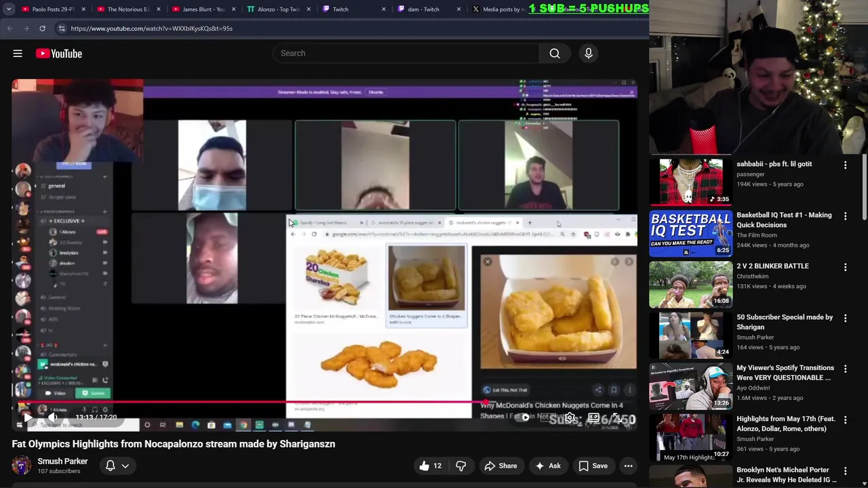This screenshot has height=488, width=868.
Task: Like the video with thumbs up
Action: pos(430,466)
